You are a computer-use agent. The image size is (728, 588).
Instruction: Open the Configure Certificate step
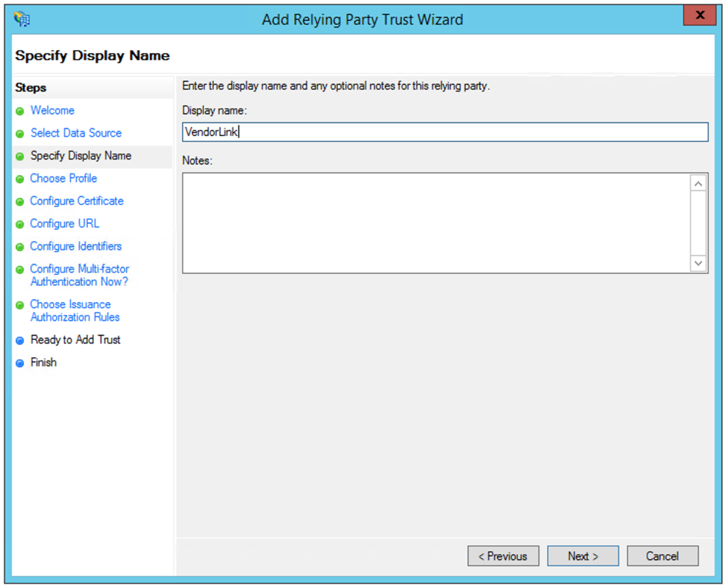(x=77, y=201)
